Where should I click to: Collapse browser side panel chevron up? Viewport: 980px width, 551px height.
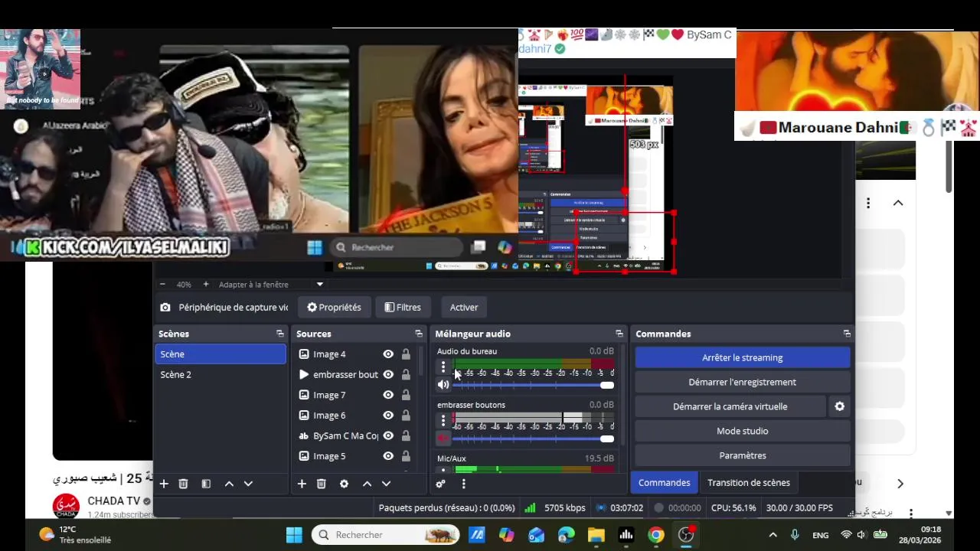(x=898, y=203)
